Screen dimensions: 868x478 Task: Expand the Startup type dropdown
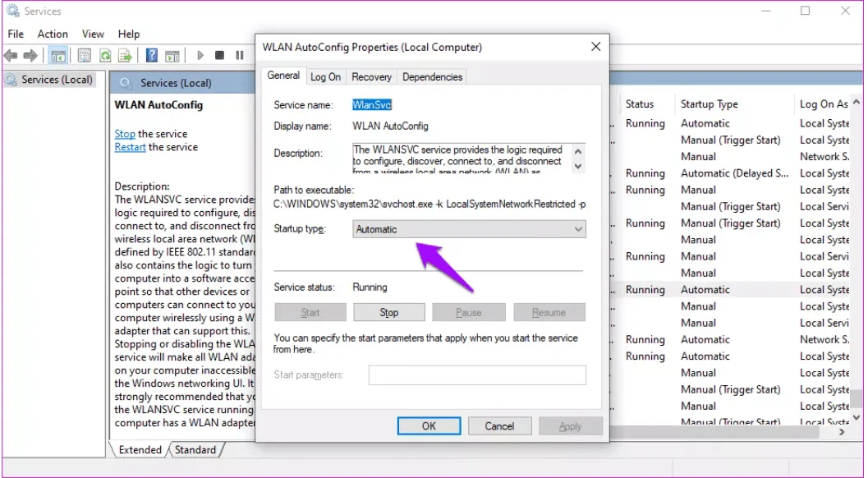pos(469,230)
